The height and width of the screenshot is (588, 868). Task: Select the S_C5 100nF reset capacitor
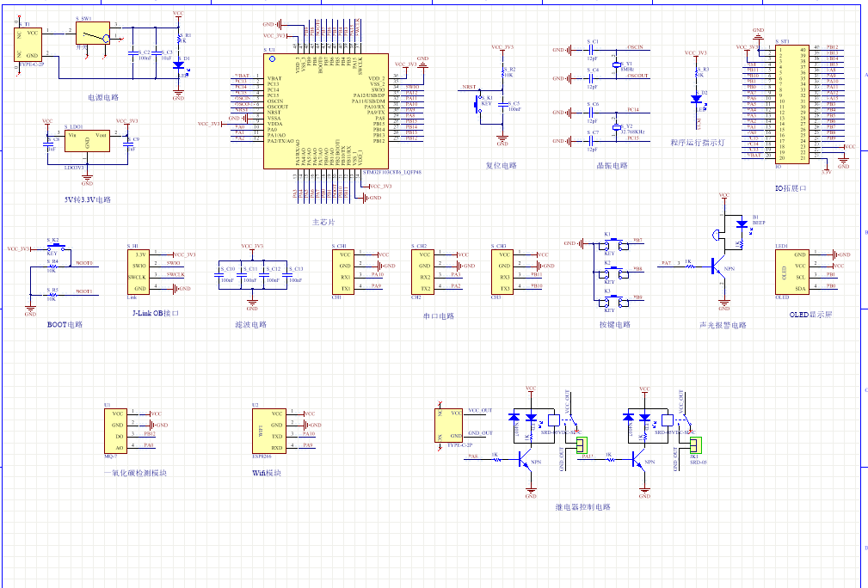point(502,104)
